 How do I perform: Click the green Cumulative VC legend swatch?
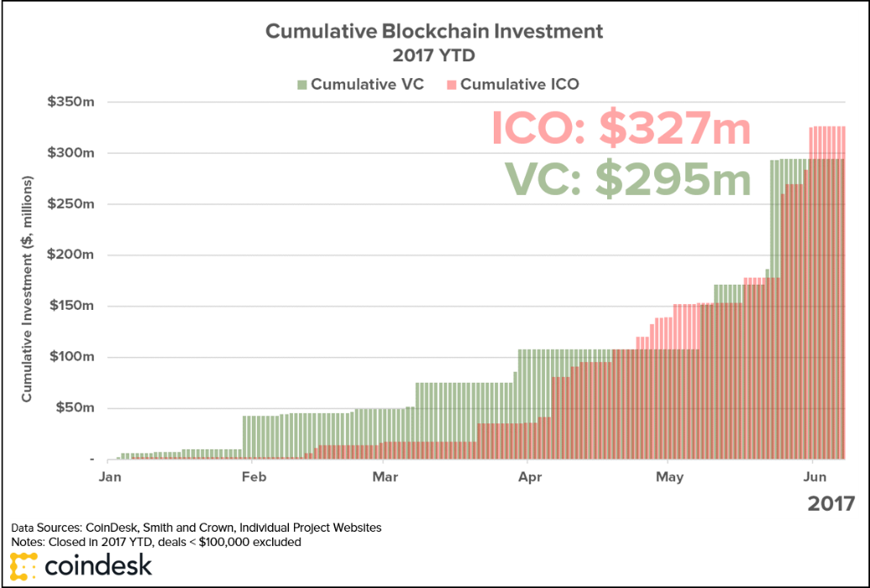coord(302,85)
